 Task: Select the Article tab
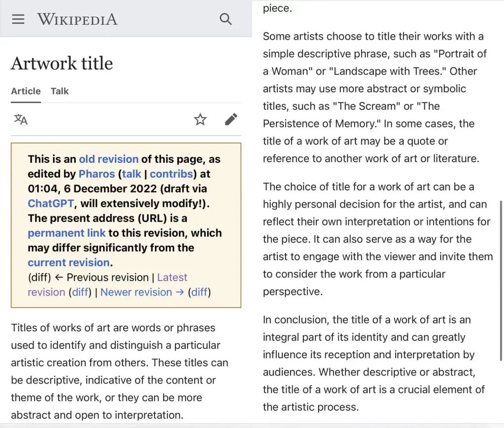26,91
